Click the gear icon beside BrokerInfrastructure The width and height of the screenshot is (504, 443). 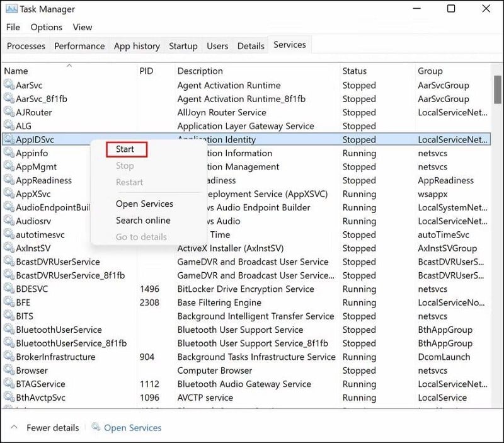[9, 357]
